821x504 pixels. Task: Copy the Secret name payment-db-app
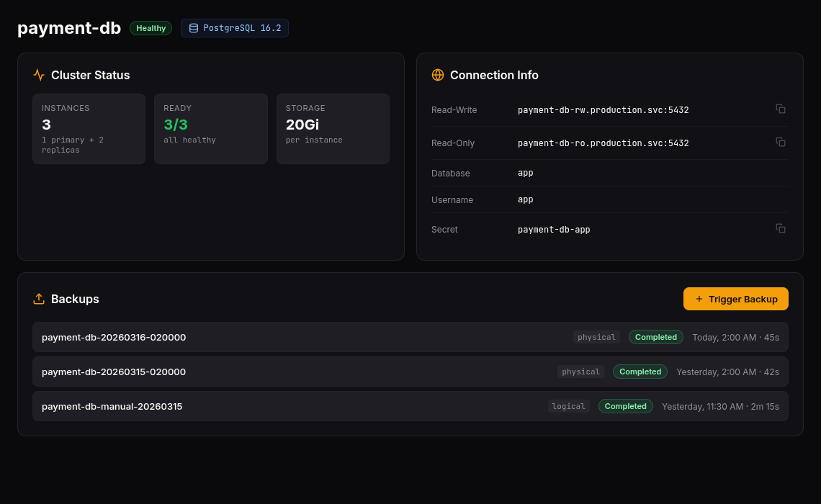pyautogui.click(x=780, y=228)
